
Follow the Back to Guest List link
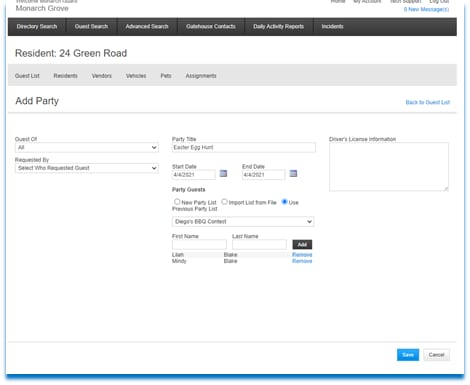[428, 102]
